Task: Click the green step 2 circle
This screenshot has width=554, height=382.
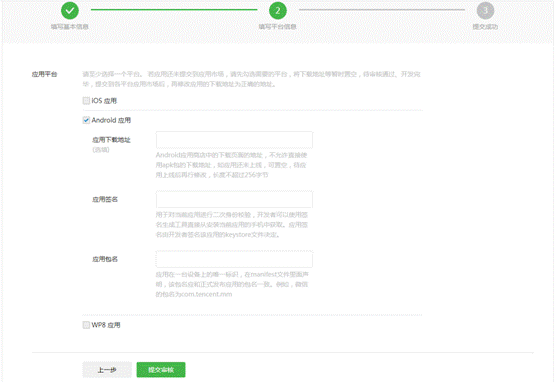Action: coord(278,10)
